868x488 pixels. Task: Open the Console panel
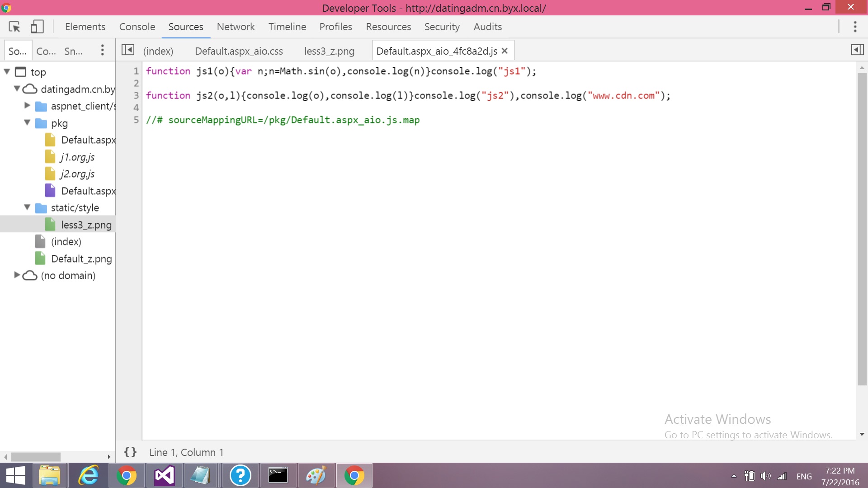[x=137, y=27]
